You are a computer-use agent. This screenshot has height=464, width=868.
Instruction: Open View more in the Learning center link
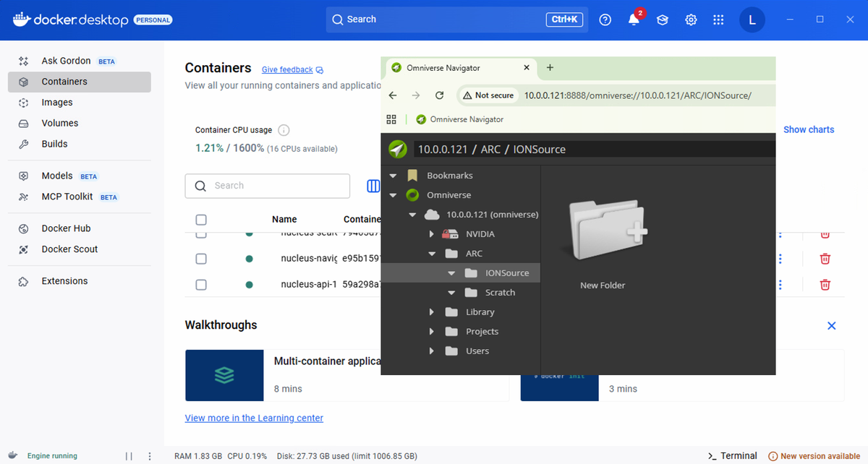point(254,418)
